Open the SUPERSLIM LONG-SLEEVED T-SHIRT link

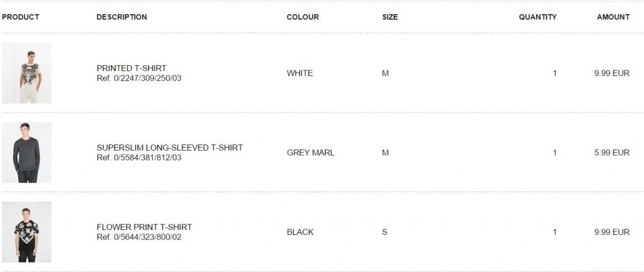[169, 148]
